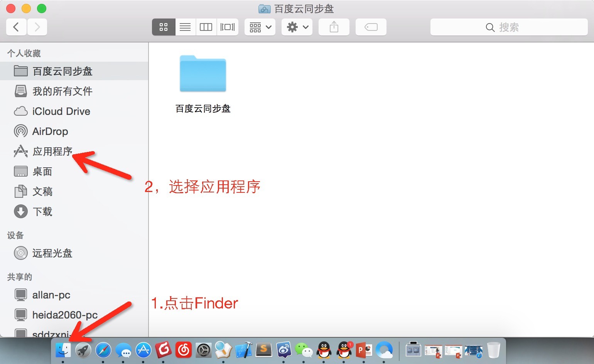This screenshot has height=364, width=594.
Task: Open the magnifier-and-book app in Dock
Action: coord(224,350)
